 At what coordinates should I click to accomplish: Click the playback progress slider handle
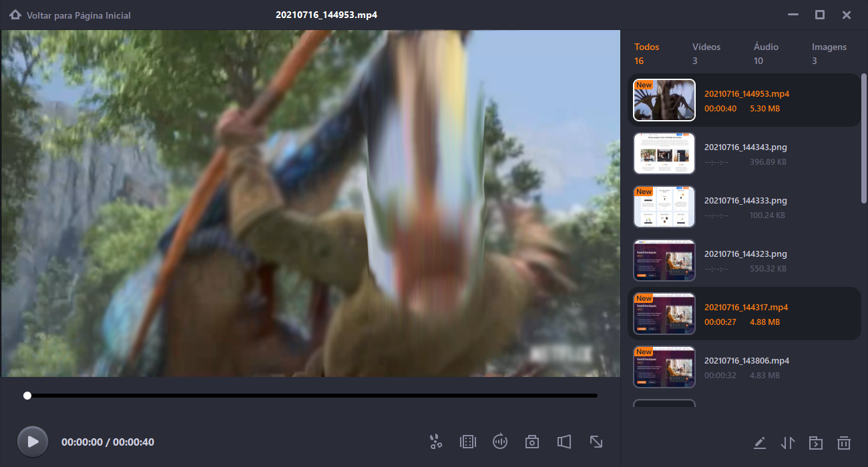[27, 396]
